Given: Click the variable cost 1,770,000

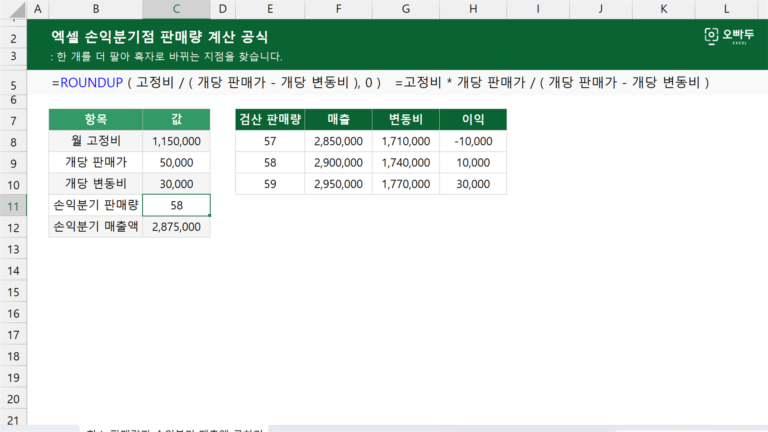Looking at the screenshot, I should point(406,184).
